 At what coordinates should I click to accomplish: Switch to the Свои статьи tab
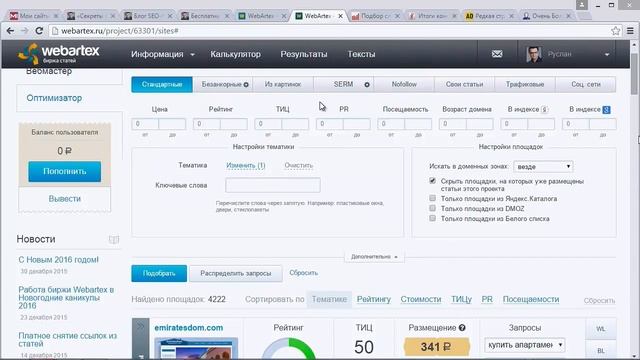click(464, 84)
